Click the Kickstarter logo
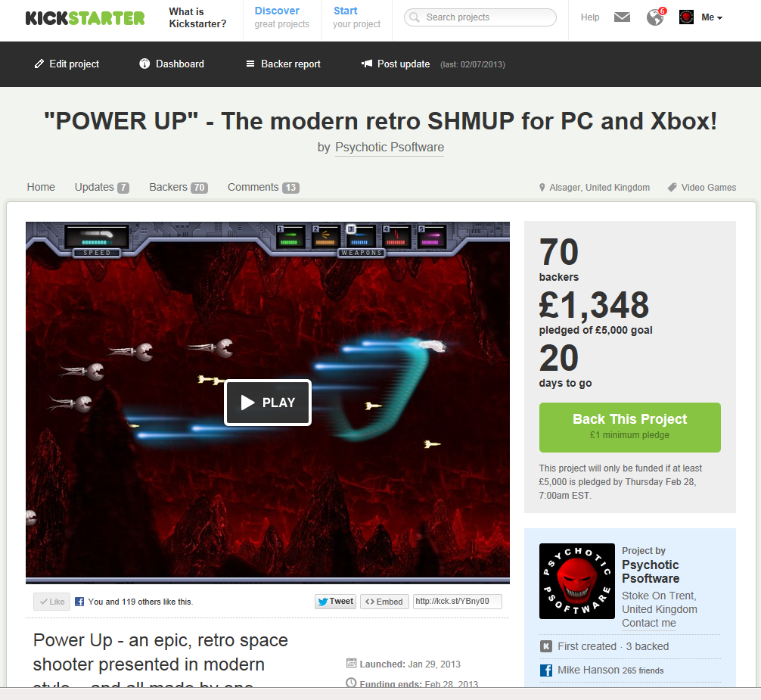Image resolution: width=761 pixels, height=700 pixels. point(85,18)
